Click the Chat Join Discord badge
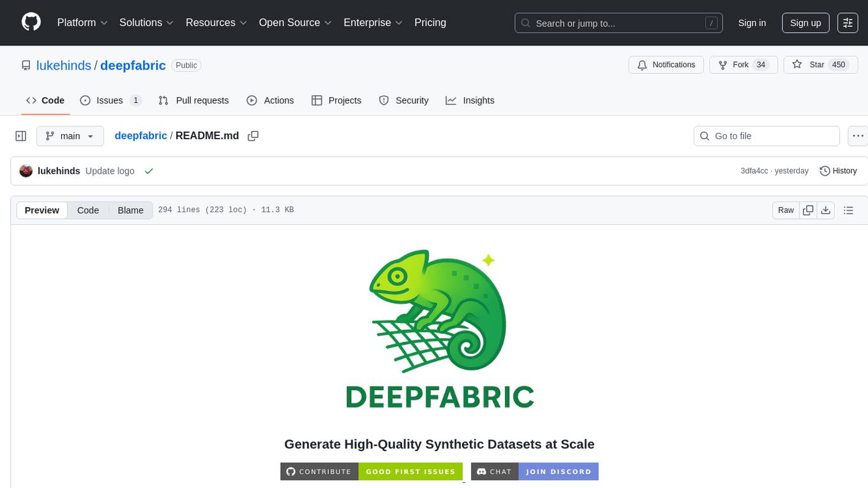 pyautogui.click(x=535, y=471)
